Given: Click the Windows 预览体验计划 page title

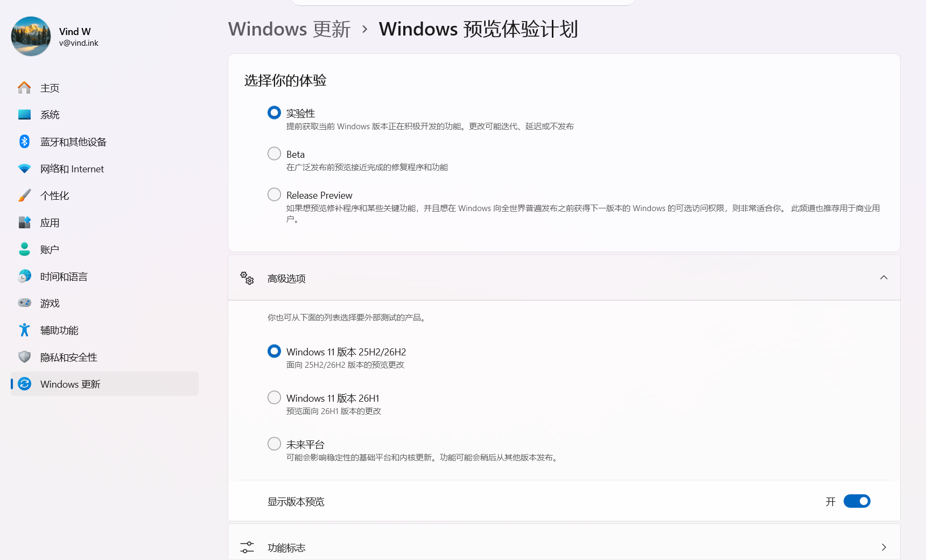Looking at the screenshot, I should [x=479, y=29].
